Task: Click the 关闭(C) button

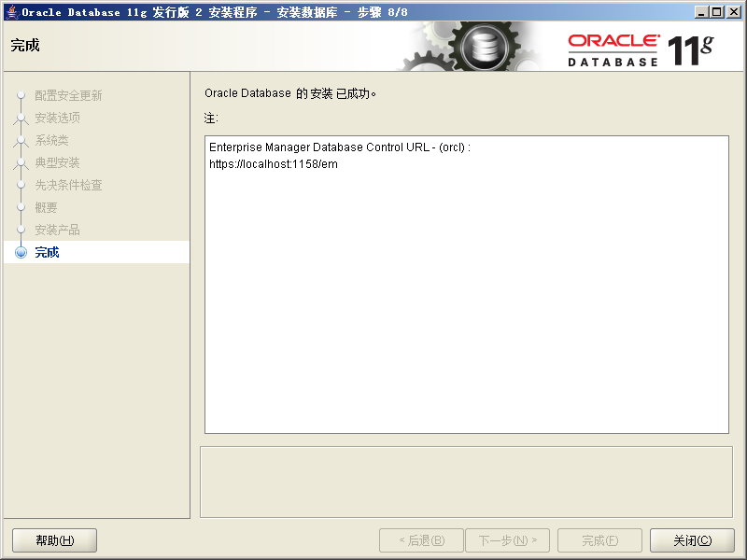Action: coord(692,540)
